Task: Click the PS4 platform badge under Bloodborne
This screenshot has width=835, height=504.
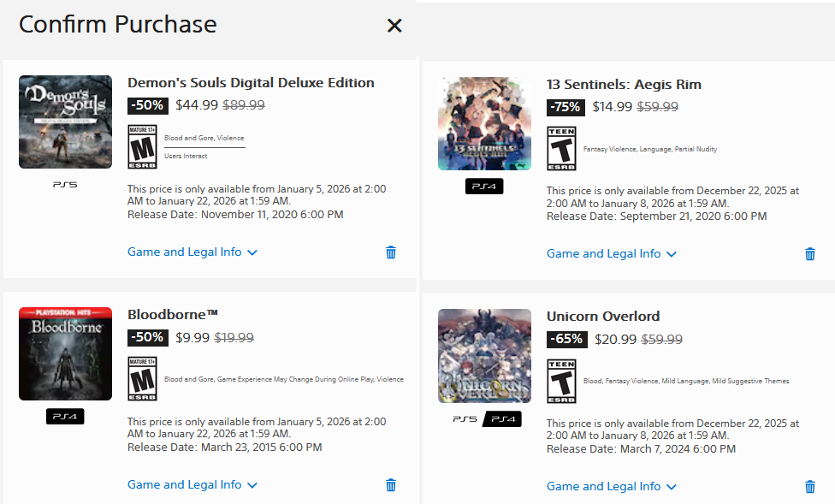Action: pos(65,417)
